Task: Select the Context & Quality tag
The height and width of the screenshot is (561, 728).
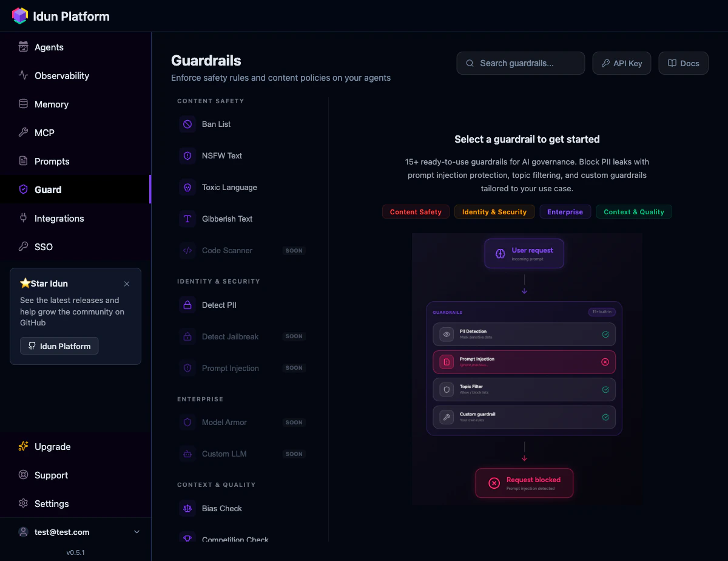Action: (634, 212)
